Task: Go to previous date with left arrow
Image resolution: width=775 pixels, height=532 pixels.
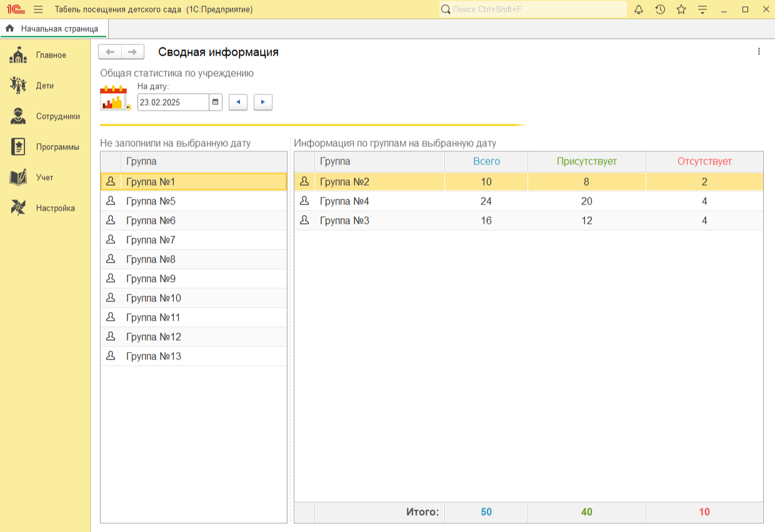Action: click(238, 102)
